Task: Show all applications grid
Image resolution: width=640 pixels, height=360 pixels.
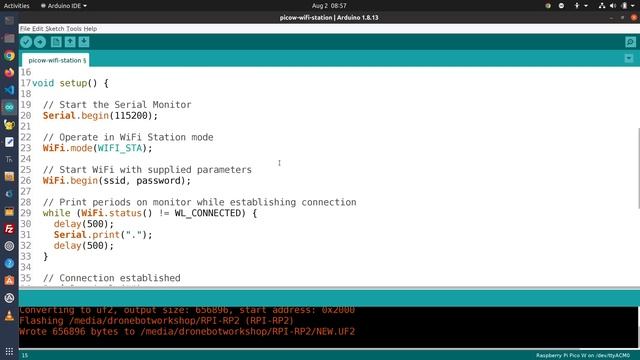Action: [x=9, y=351]
